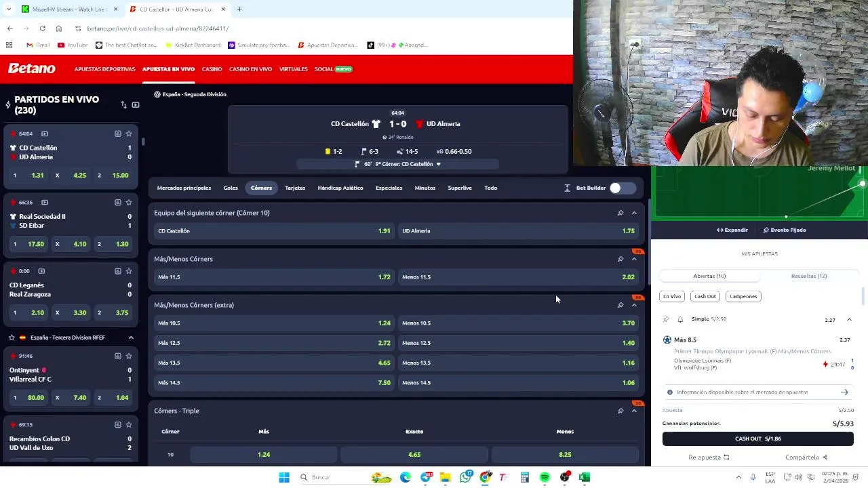Switch to Tarjetas tab
Image resolution: width=868 pixels, height=488 pixels.
tap(295, 188)
